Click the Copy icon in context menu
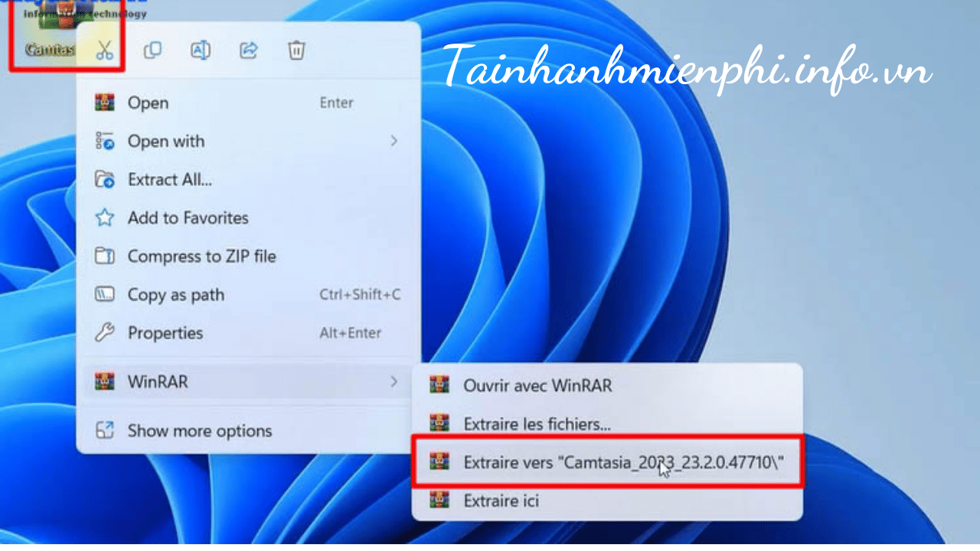Screen dimensions: 980x551 click(x=153, y=51)
